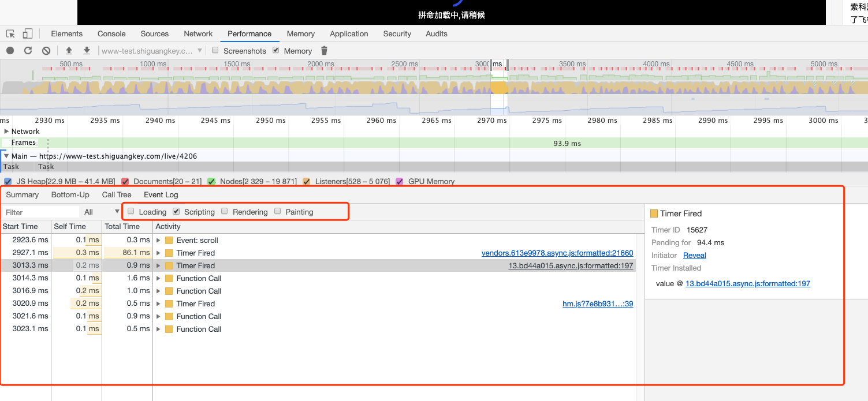The height and width of the screenshot is (401, 868).
Task: Click the collect garbage trash icon
Action: (x=324, y=51)
